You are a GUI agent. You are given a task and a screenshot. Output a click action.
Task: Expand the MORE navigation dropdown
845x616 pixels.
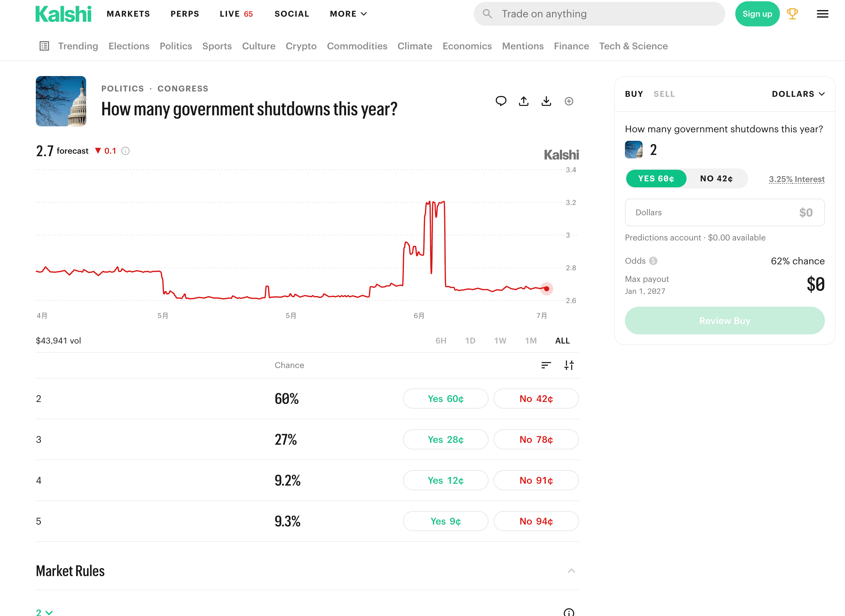point(348,14)
